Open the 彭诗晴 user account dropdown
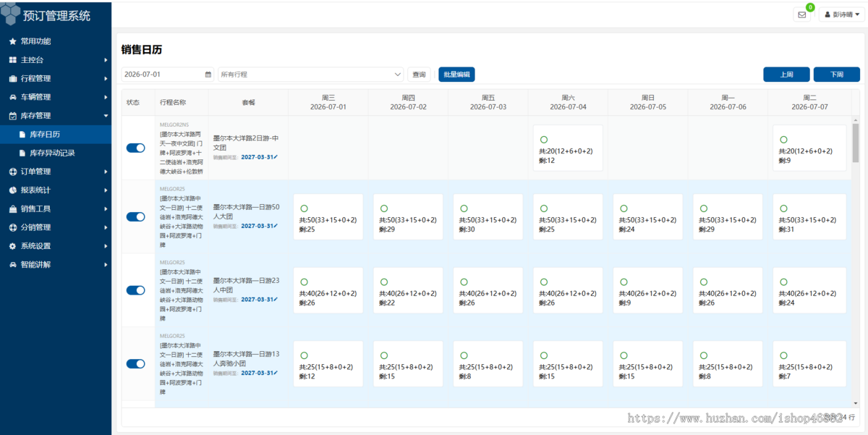Image resolution: width=868 pixels, height=435 pixels. tap(842, 14)
